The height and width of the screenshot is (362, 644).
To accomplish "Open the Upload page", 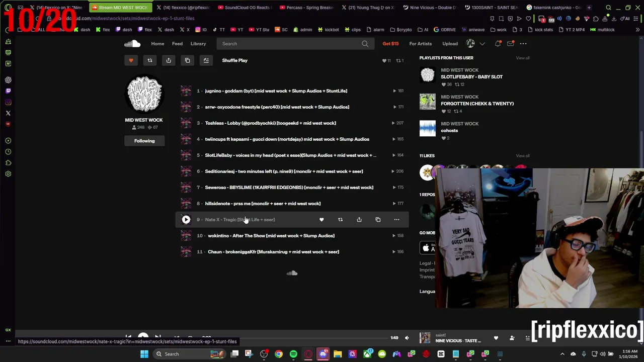I will [x=450, y=44].
